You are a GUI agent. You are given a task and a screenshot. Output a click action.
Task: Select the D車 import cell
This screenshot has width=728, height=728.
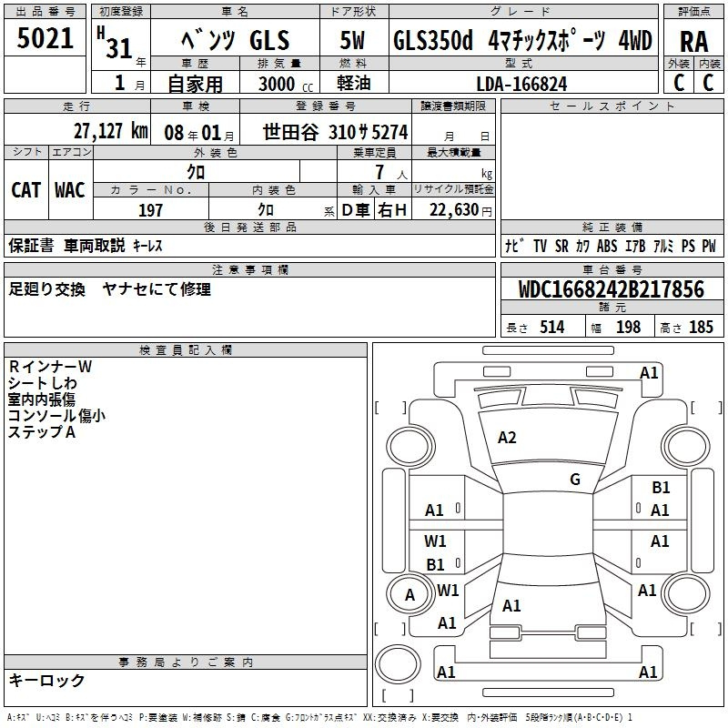tap(356, 210)
